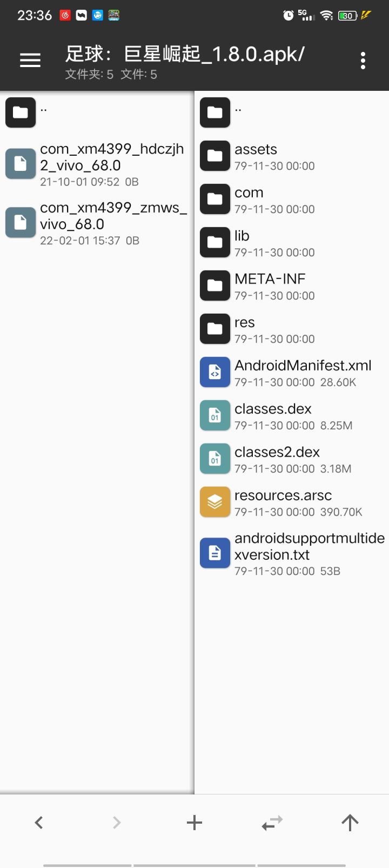Open the META-INF folder

click(x=270, y=286)
